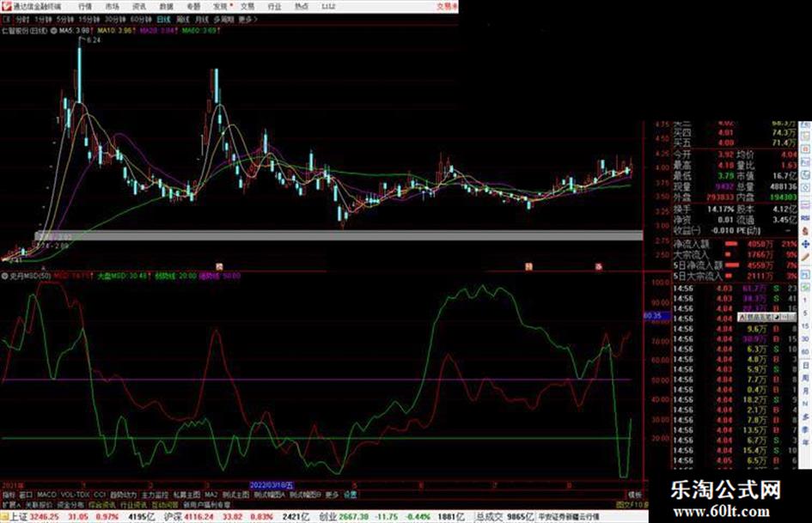
Task: Open the 关联报价 tab
Action: 39,504
